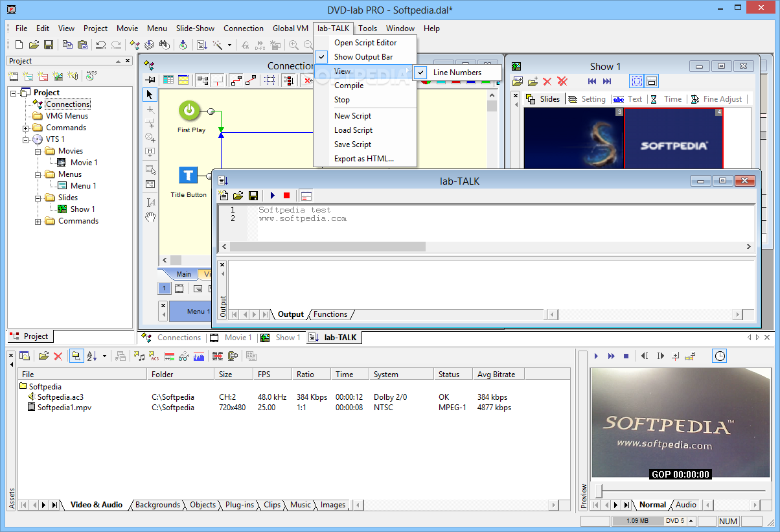Click the open folder icon in the Assets toolbar
Screen dimensions: 780x532
(43, 356)
